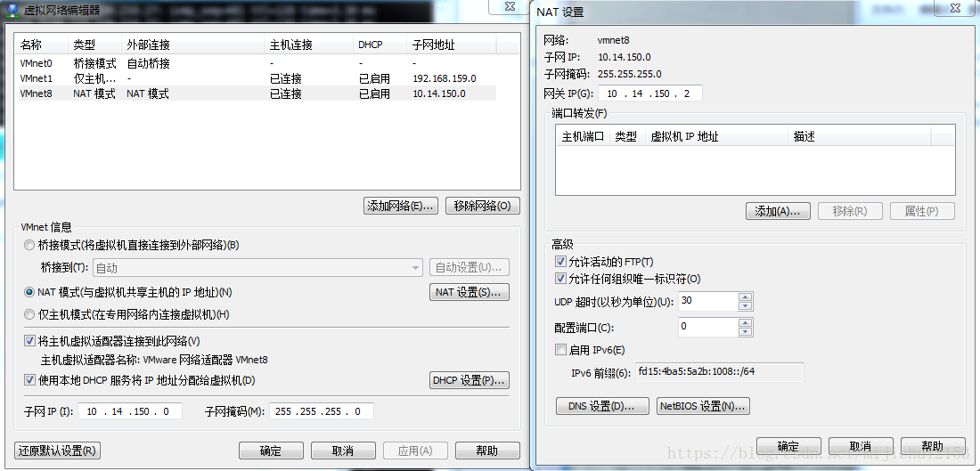Enable the 启用 IPv6 checkbox
The height and width of the screenshot is (471, 980).
560,350
